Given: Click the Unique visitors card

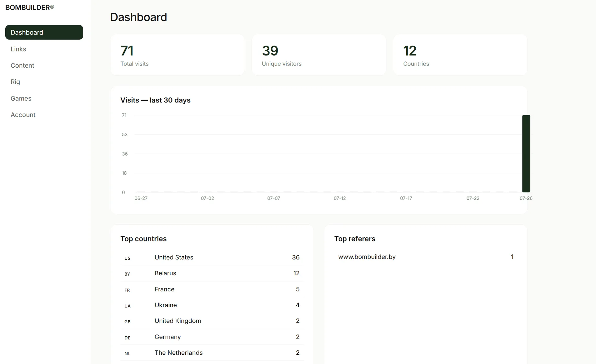Looking at the screenshot, I should [x=319, y=55].
